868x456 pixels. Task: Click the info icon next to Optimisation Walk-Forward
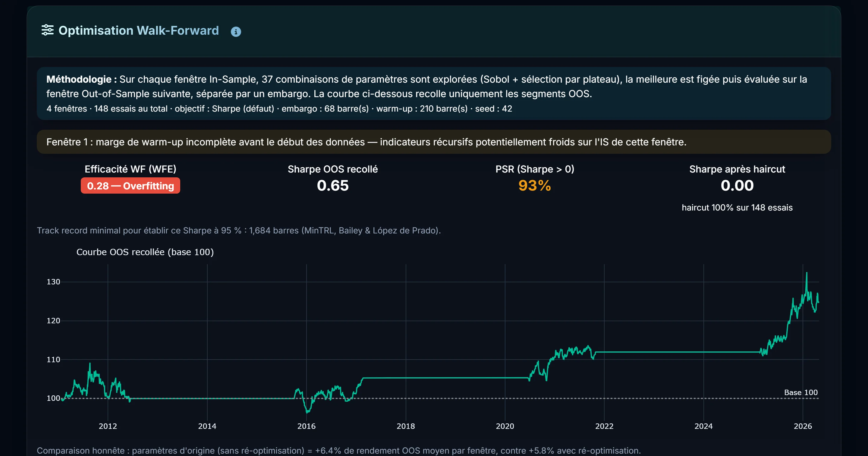click(235, 32)
